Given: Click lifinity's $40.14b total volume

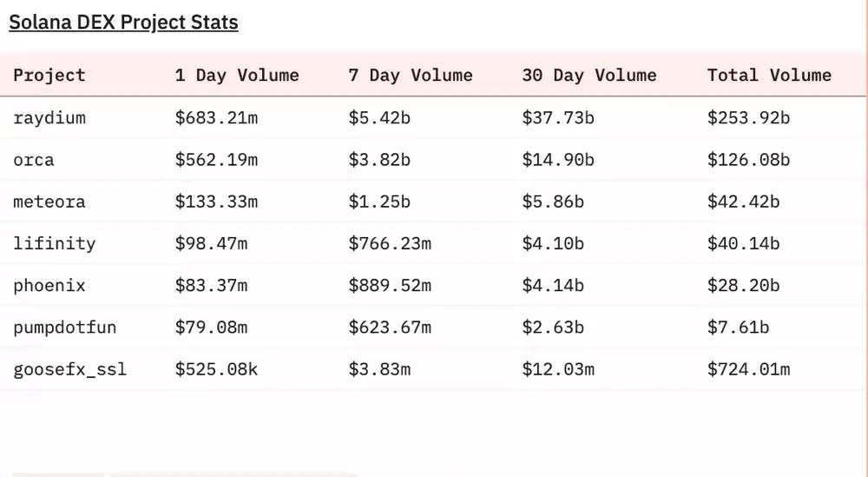Looking at the screenshot, I should tap(743, 243).
